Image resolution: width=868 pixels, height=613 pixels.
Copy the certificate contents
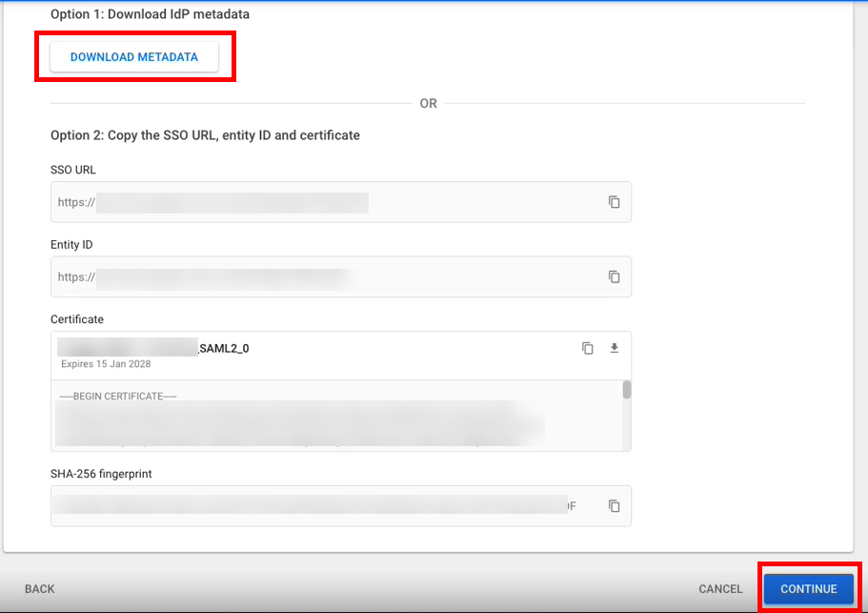[588, 348]
